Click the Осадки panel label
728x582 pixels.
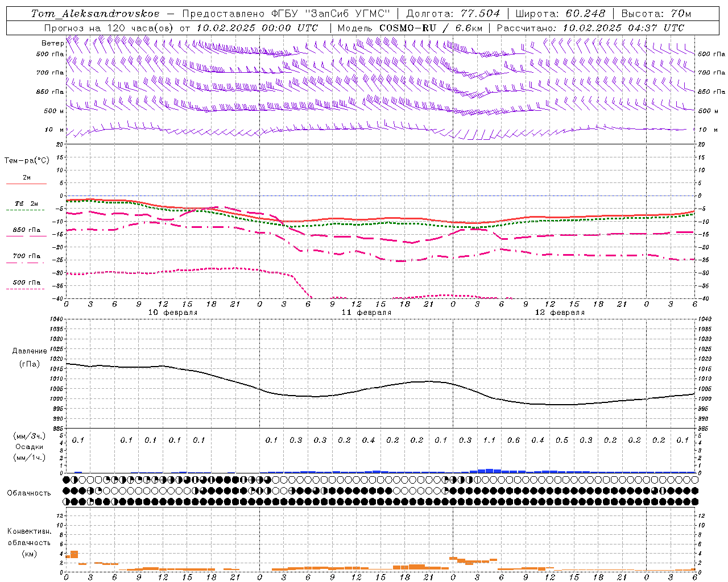point(29,447)
